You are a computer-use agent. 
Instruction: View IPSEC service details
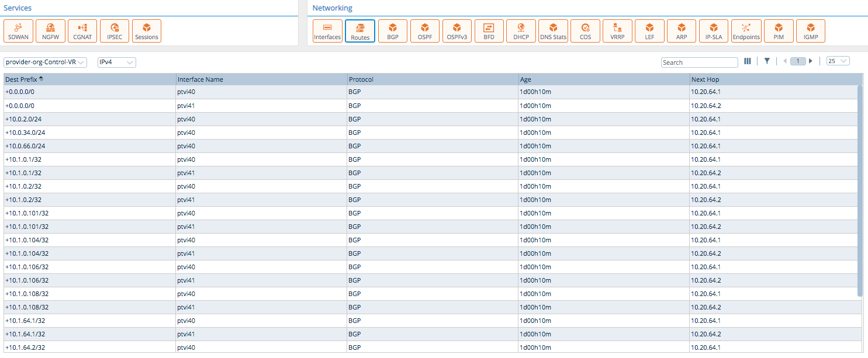pos(114,30)
